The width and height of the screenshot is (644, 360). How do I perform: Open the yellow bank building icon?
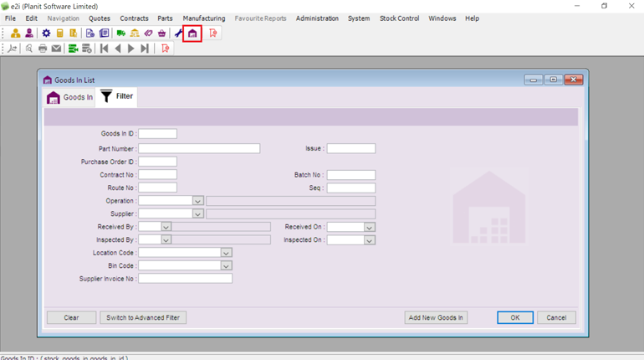(x=135, y=33)
